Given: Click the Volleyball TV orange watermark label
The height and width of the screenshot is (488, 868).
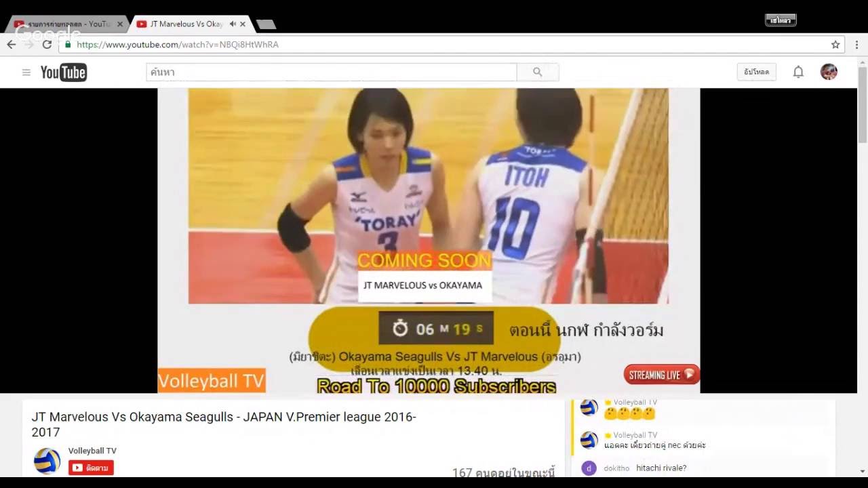Looking at the screenshot, I should click(x=212, y=381).
